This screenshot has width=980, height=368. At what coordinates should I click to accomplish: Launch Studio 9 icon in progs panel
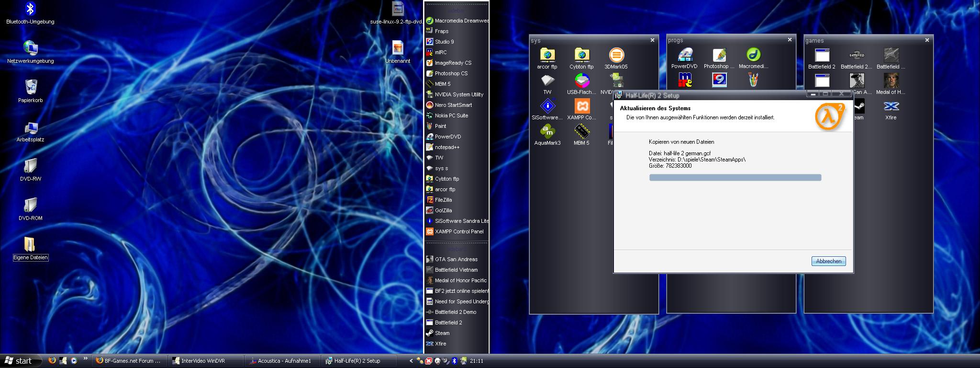[x=719, y=80]
